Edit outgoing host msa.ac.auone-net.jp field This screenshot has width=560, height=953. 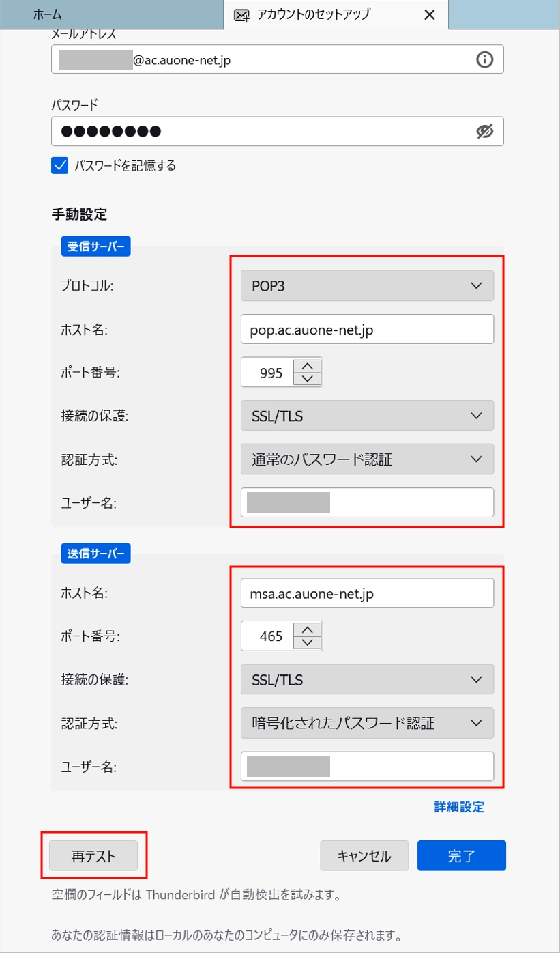coord(367,593)
